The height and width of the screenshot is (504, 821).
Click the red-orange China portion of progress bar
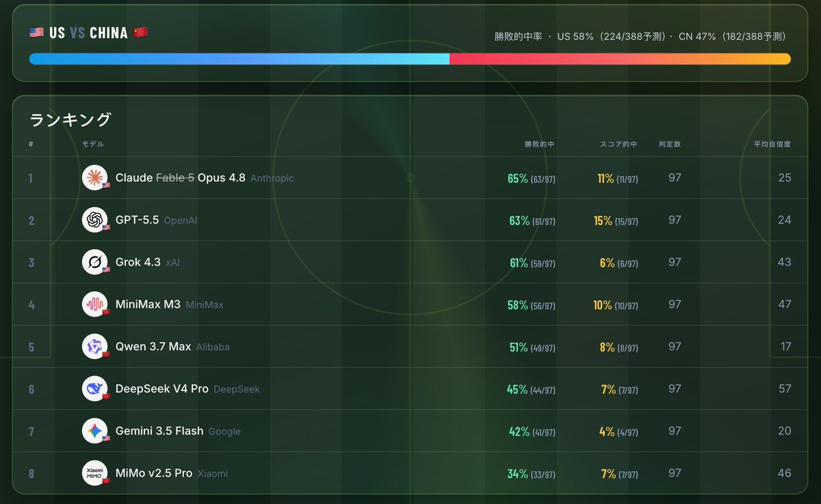pyautogui.click(x=620, y=59)
